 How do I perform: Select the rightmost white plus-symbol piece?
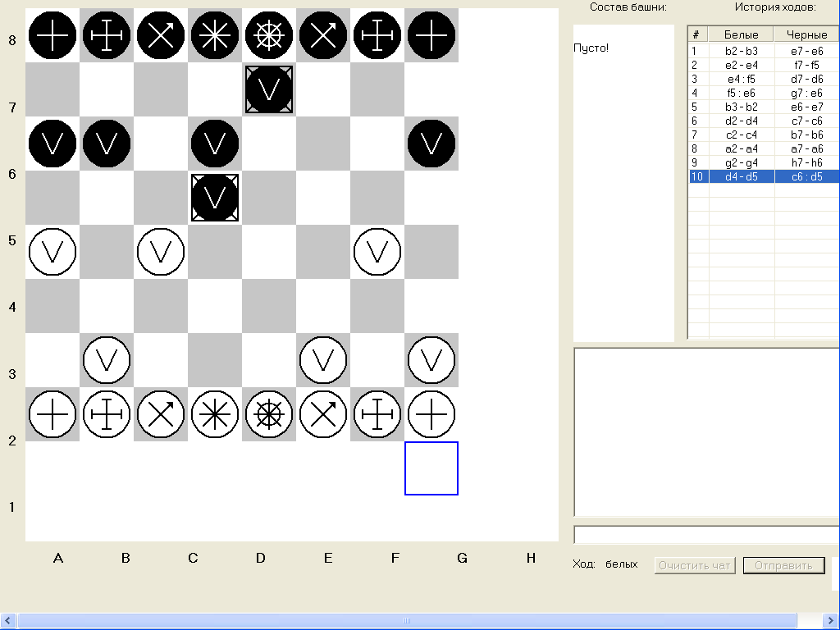click(431, 414)
